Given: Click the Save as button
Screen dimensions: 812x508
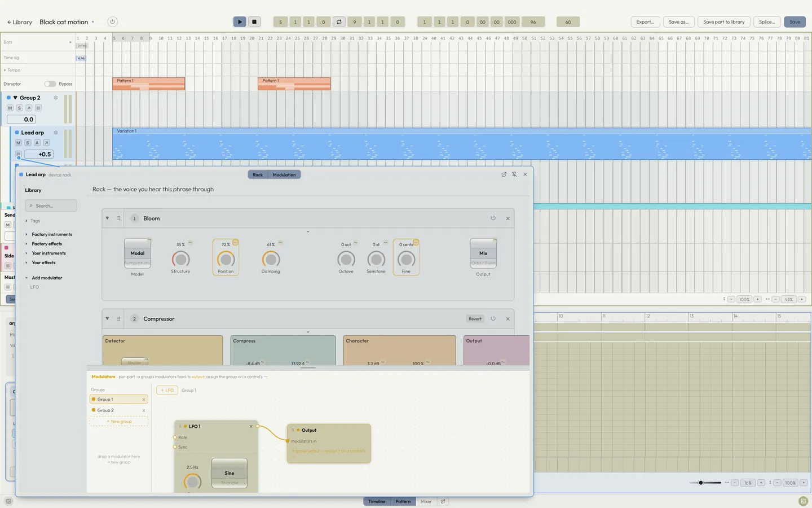Looking at the screenshot, I should point(678,22).
